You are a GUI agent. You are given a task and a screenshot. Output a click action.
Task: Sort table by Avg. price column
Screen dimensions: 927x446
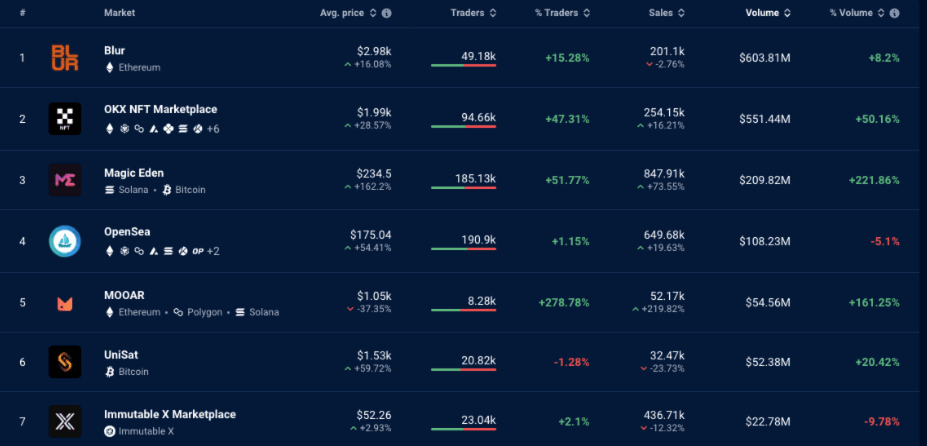click(x=347, y=13)
